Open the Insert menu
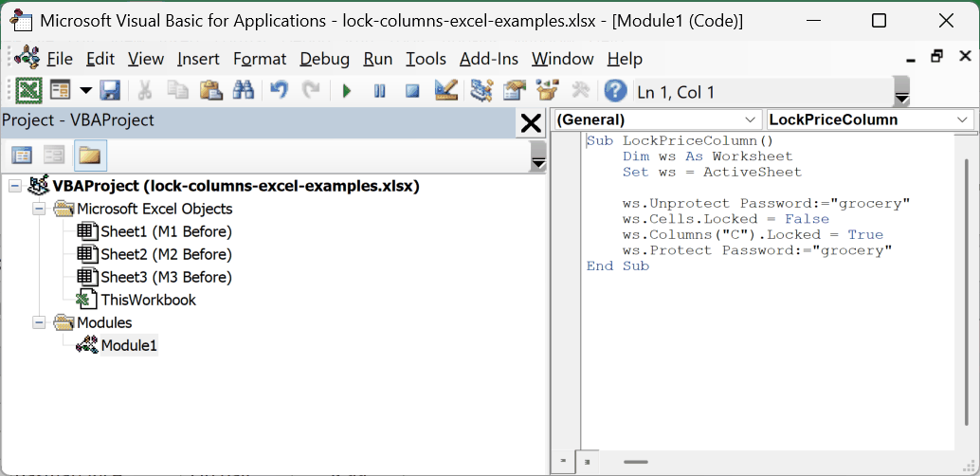 198,59
